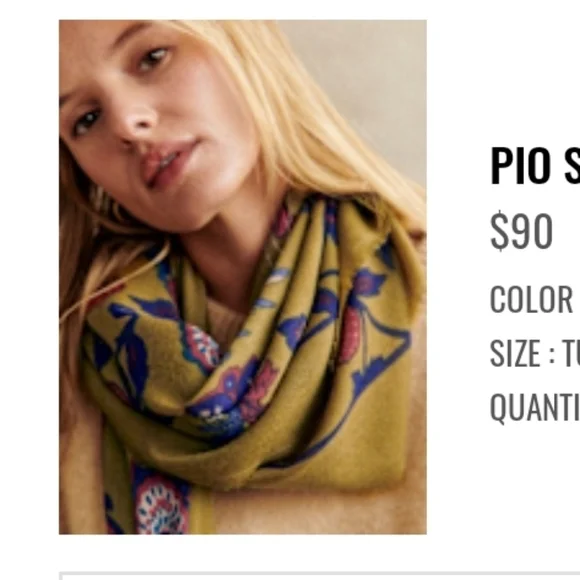Click the QUANTI… quantity label
This screenshot has width=580, height=580.
pos(535,408)
